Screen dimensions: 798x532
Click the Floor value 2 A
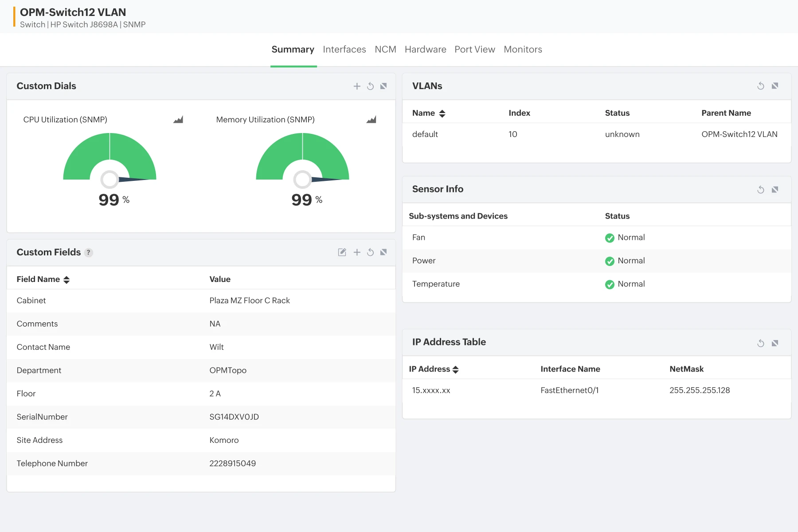pyautogui.click(x=215, y=394)
